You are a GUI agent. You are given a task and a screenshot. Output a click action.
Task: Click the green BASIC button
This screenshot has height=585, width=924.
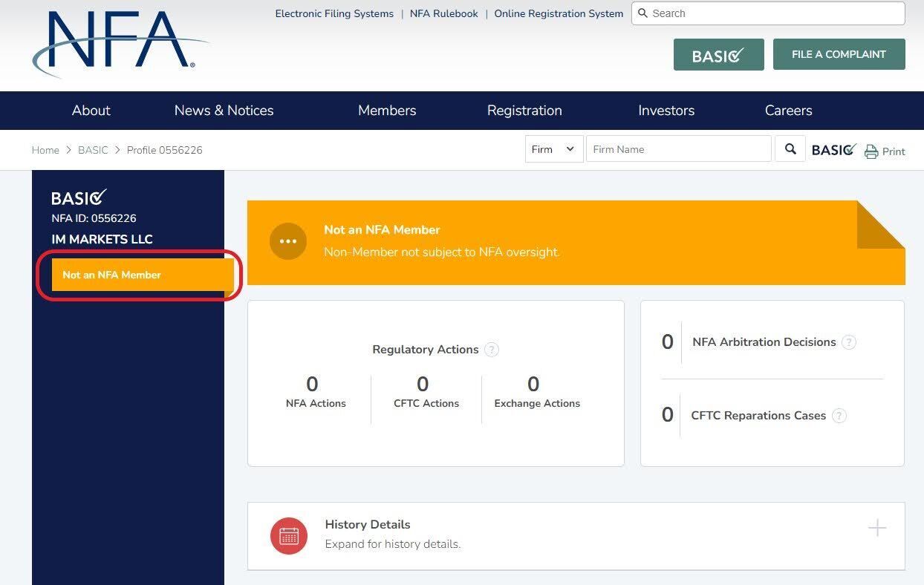point(719,55)
